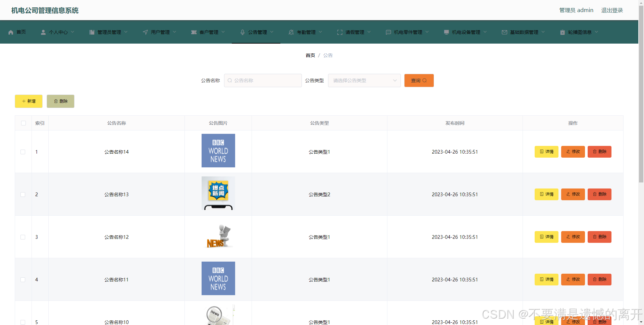Image resolution: width=644 pixels, height=325 pixels.
Task: Open the 请选择公告类型 dropdown
Action: click(364, 80)
